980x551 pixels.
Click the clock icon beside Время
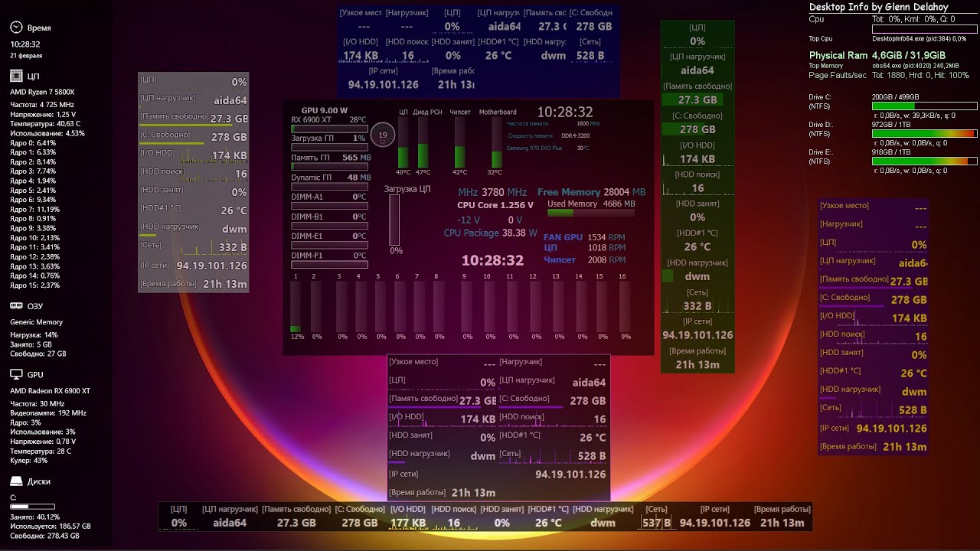16,28
